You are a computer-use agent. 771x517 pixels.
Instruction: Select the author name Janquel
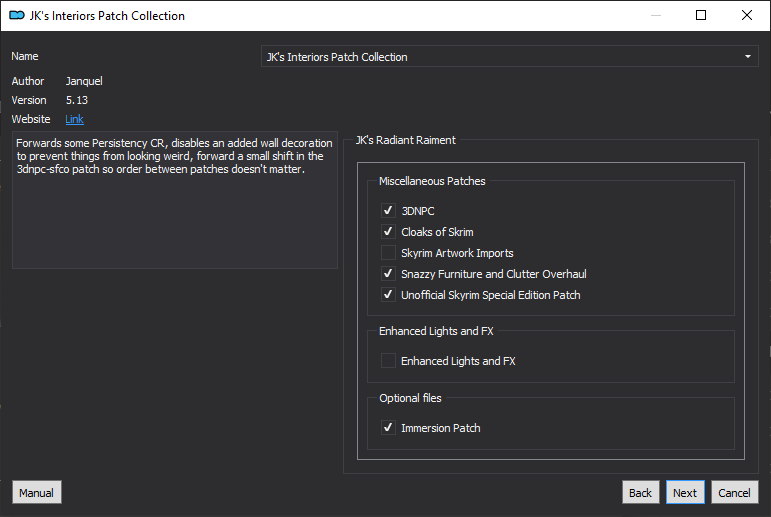pos(84,81)
